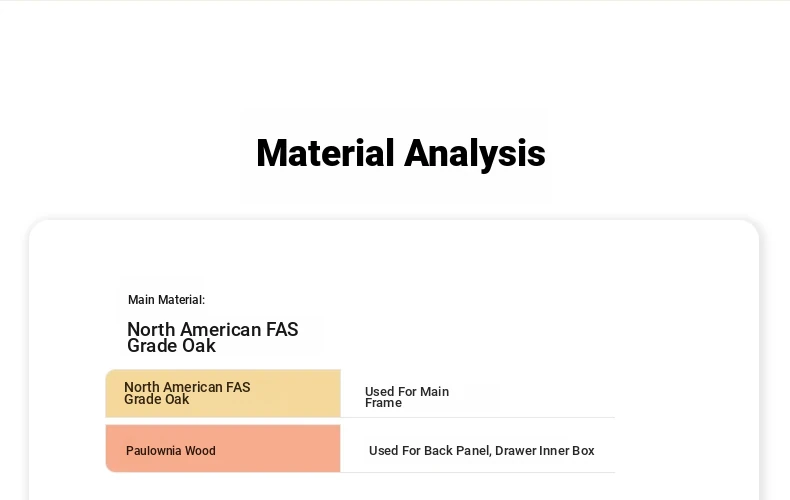Click the words "Drawer Inner Box"

tap(545, 451)
